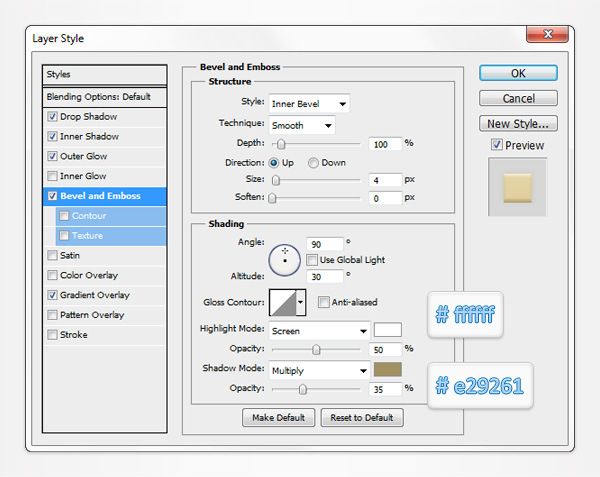Disable the Drop Shadow effect checkbox
600x477 pixels.
point(53,117)
